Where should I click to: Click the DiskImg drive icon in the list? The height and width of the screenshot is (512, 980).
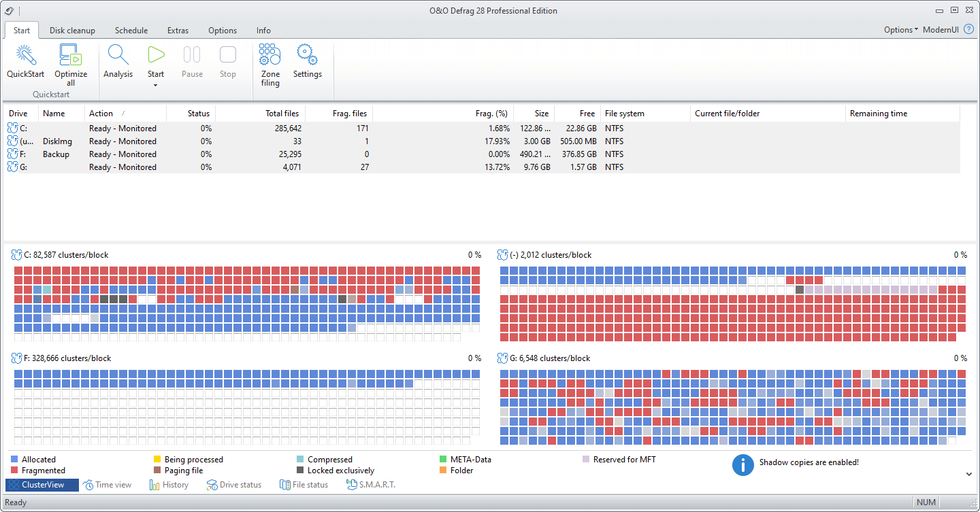pyautogui.click(x=13, y=141)
